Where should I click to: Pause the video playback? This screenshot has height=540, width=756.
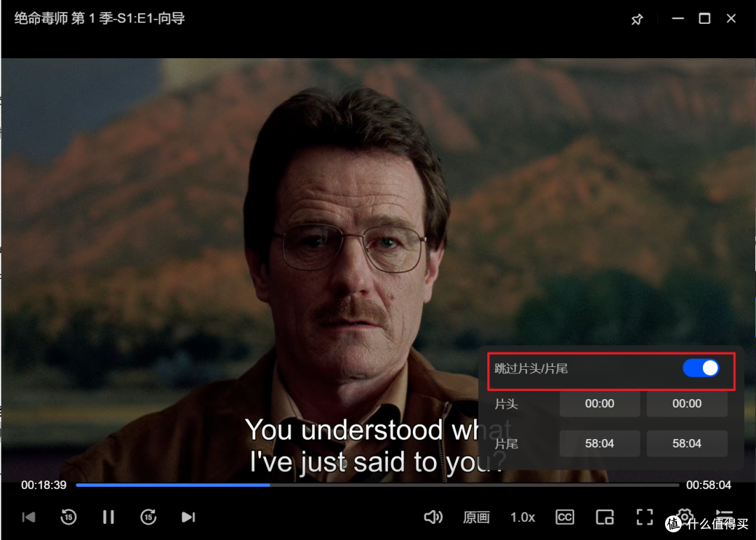[x=108, y=518]
